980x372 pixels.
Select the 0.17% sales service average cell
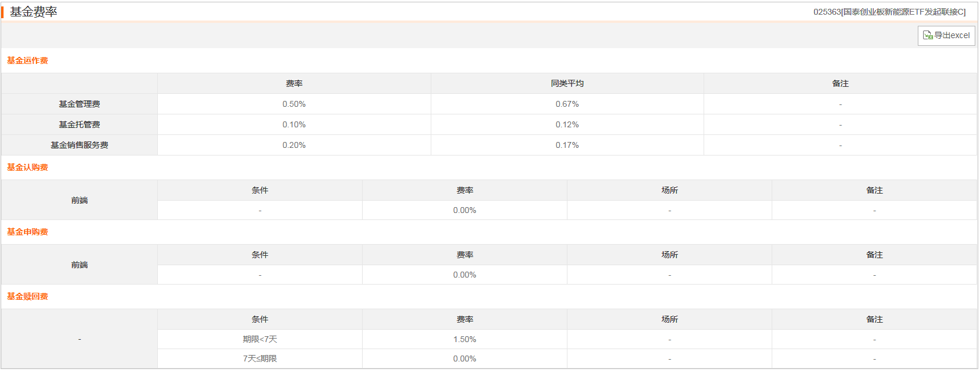pyautogui.click(x=567, y=145)
